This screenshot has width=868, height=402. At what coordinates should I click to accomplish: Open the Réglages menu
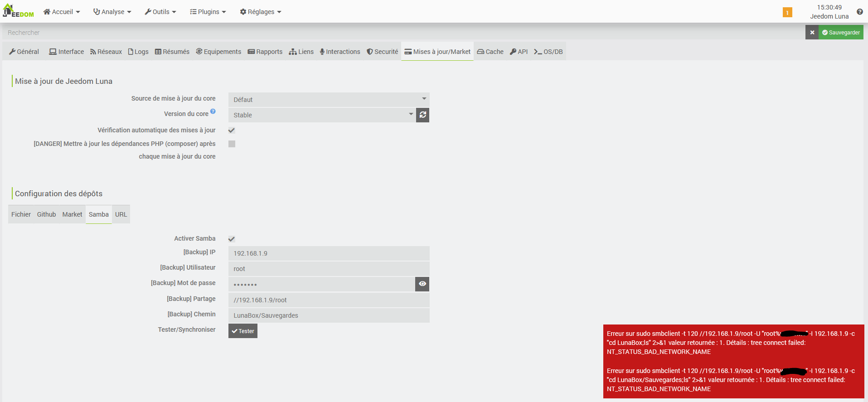pyautogui.click(x=261, y=12)
